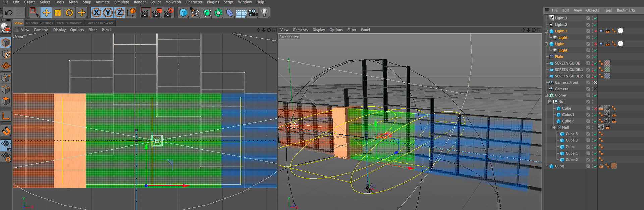Collapse the Cloner hierarchy
The height and width of the screenshot is (210, 644).
(546, 95)
